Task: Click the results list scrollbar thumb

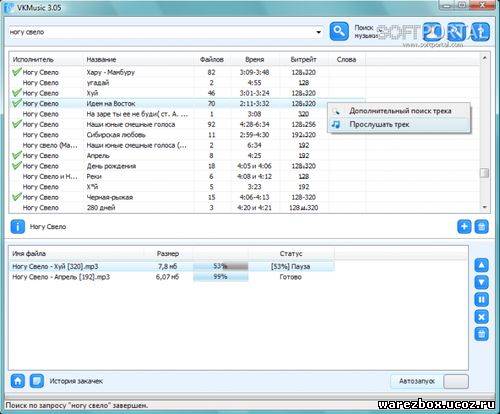Action: point(485,173)
